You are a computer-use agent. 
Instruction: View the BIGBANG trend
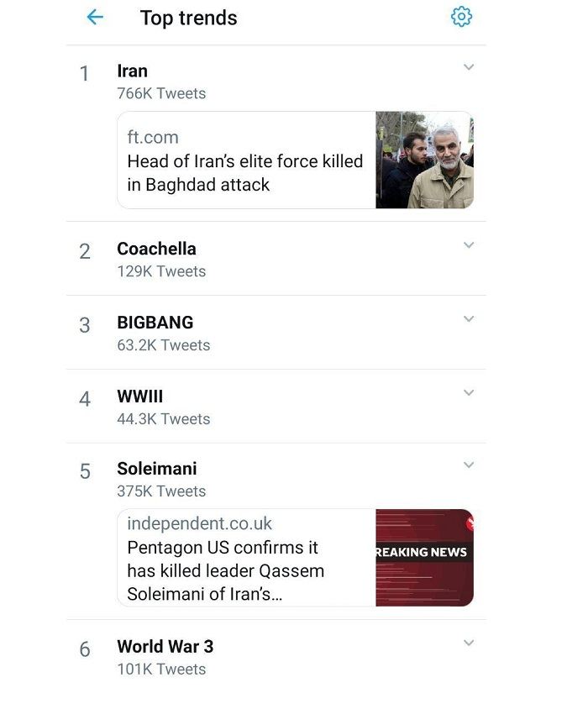tap(155, 322)
